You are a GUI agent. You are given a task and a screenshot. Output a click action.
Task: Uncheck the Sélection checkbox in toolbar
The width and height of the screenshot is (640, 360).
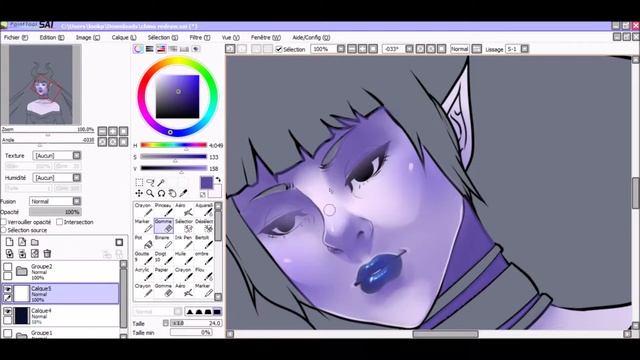tap(279, 49)
